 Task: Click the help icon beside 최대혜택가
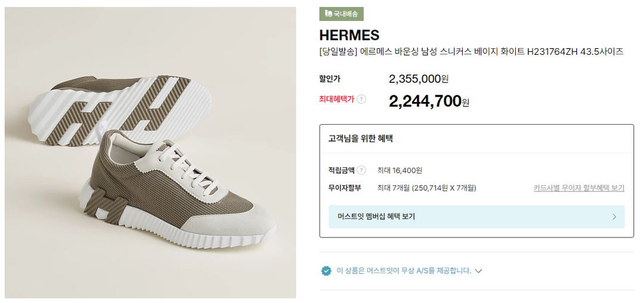pyautogui.click(x=361, y=99)
